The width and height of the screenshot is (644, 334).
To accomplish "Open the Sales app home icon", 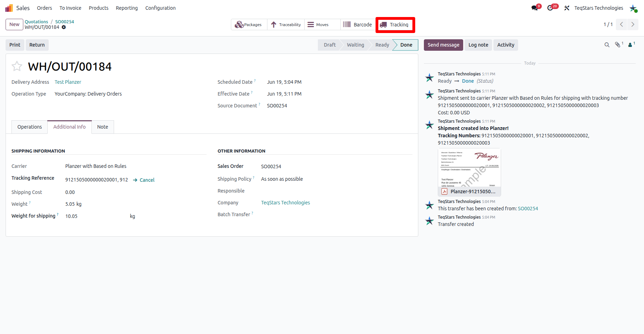I will coord(9,8).
